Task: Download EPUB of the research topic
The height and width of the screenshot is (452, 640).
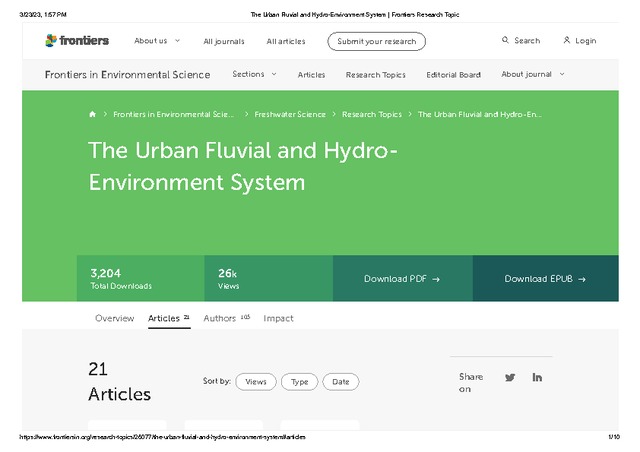Action: pyautogui.click(x=545, y=279)
